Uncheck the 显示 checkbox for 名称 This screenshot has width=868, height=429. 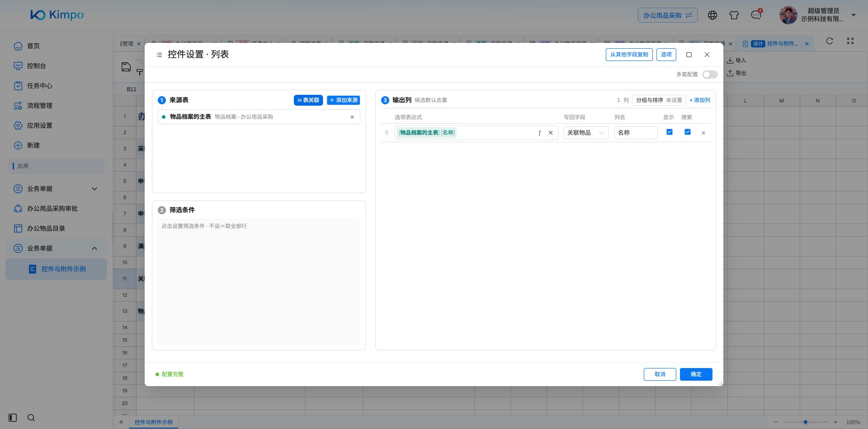(670, 132)
